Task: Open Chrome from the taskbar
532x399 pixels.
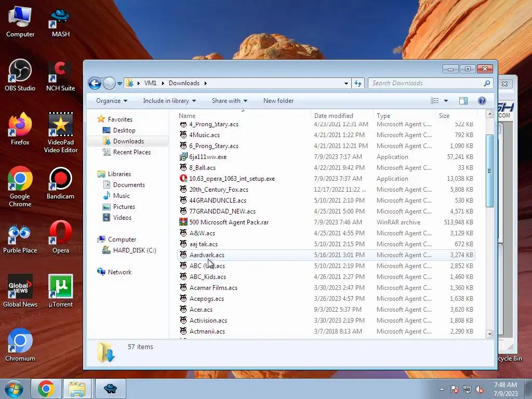Action: (46, 389)
